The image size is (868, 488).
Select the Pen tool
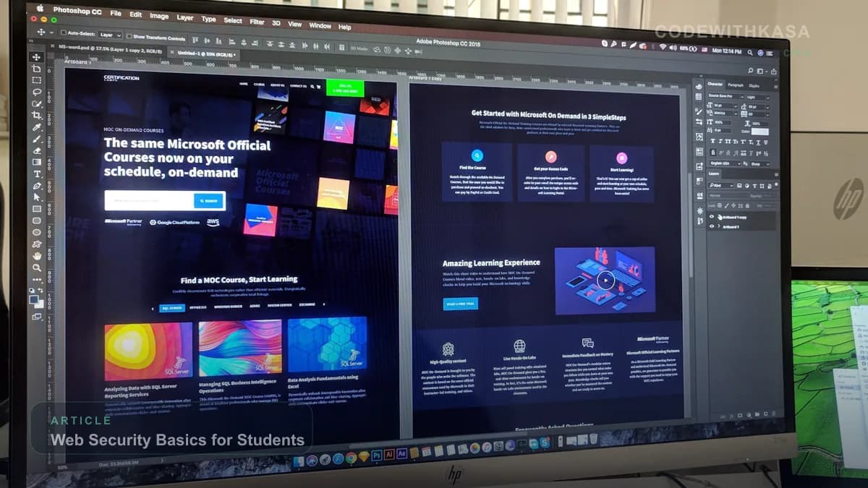[37, 186]
